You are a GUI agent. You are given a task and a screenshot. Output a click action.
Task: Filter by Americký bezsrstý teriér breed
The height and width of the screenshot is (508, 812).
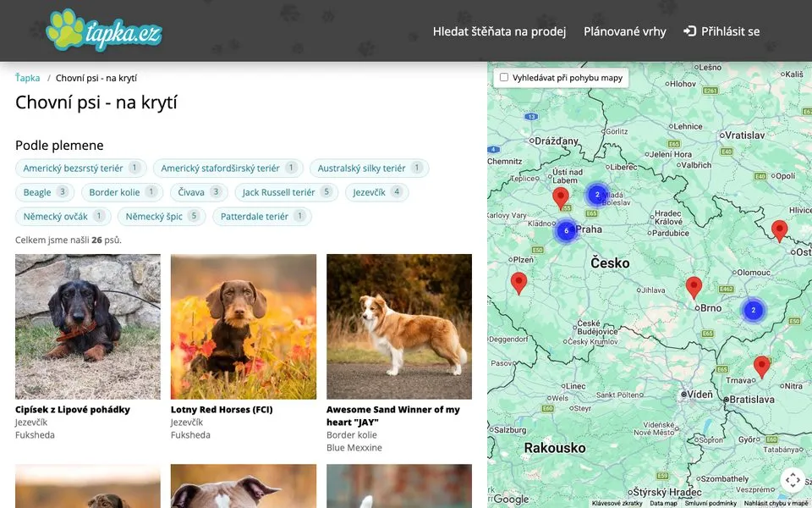click(81, 168)
